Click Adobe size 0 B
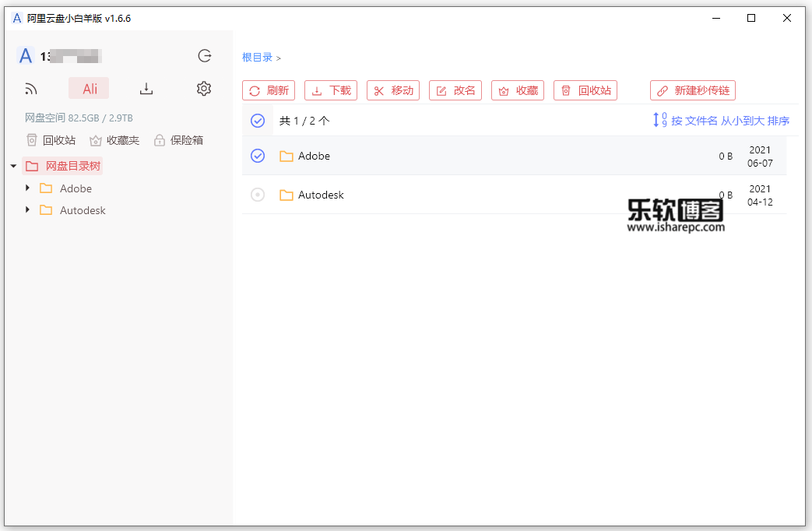 (x=726, y=156)
